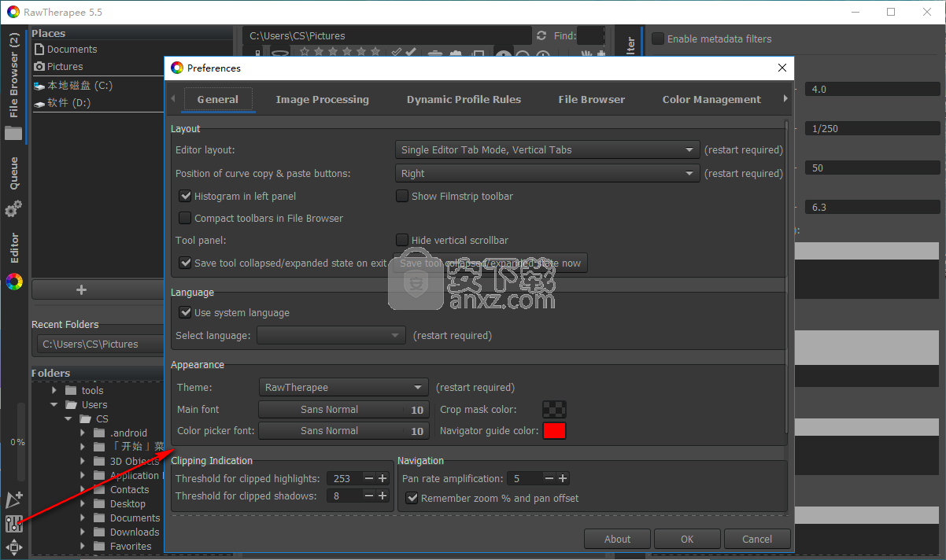Collapse the CS folder in tree
Image resolution: width=946 pixels, height=560 pixels.
click(x=68, y=419)
